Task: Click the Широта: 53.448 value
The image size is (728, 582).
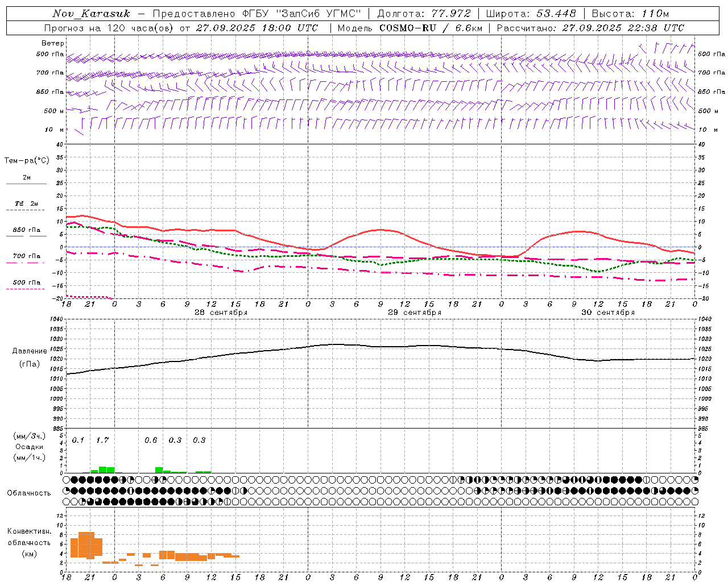Action: tap(531, 14)
